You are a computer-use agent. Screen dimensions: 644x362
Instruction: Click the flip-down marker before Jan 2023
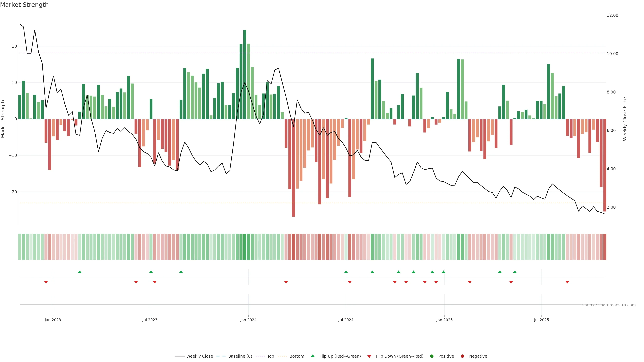tap(46, 282)
